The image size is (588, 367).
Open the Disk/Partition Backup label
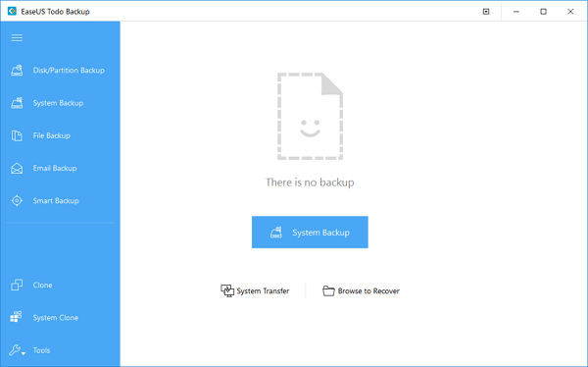[x=69, y=71]
